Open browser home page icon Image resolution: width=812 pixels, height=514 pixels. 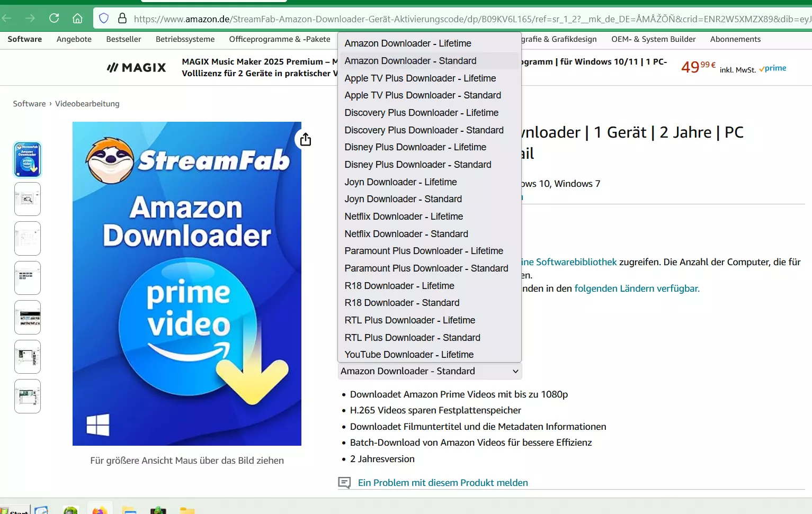[77, 19]
